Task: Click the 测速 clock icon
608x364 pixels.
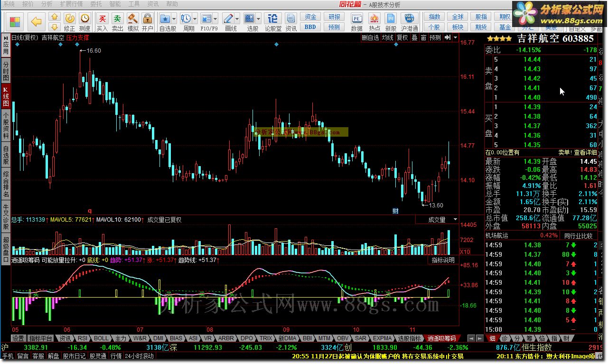Action: [x=85, y=19]
